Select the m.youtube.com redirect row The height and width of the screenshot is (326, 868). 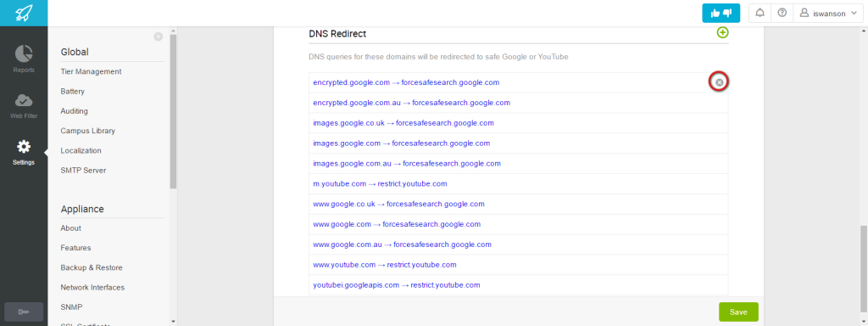[x=518, y=183]
